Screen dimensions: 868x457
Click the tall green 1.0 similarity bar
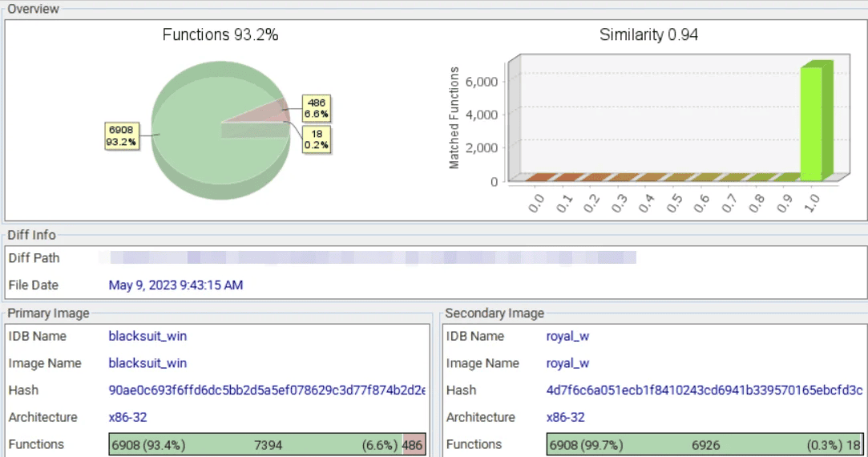(x=816, y=121)
